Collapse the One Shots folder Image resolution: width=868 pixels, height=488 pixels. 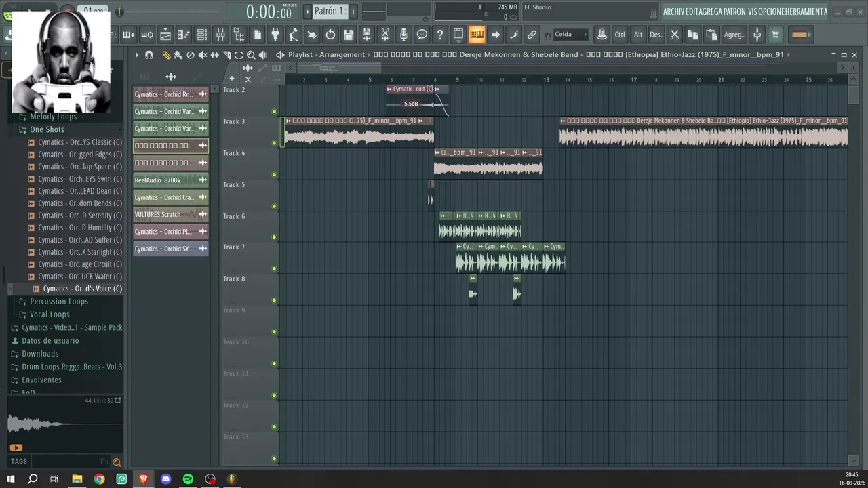(x=47, y=129)
